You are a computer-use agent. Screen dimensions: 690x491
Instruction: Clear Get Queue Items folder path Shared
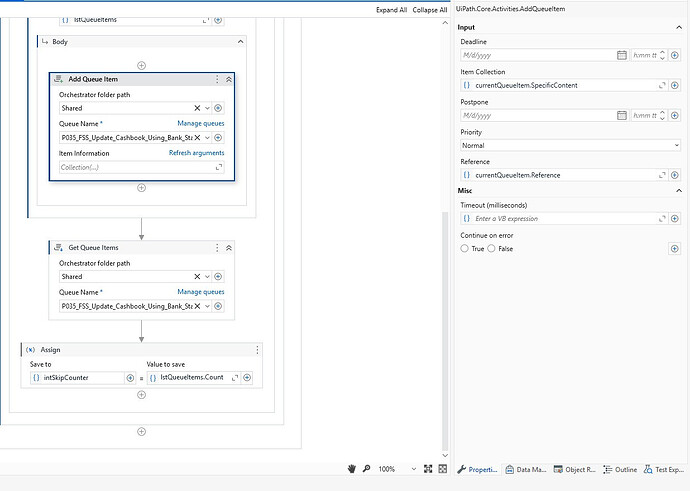coord(197,276)
